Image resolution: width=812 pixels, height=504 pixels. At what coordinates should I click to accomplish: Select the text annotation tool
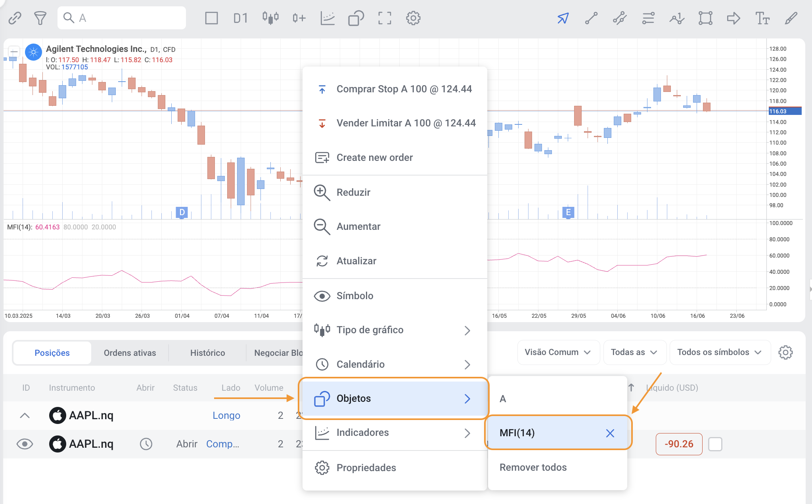click(x=762, y=18)
